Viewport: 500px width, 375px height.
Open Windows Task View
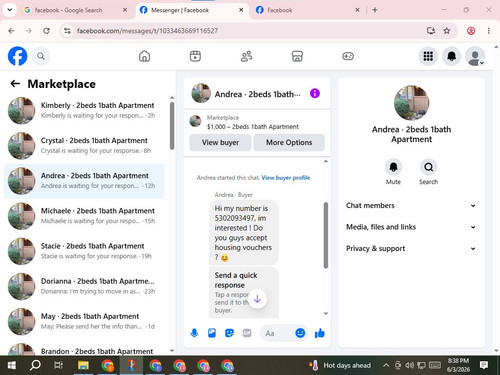click(59, 365)
